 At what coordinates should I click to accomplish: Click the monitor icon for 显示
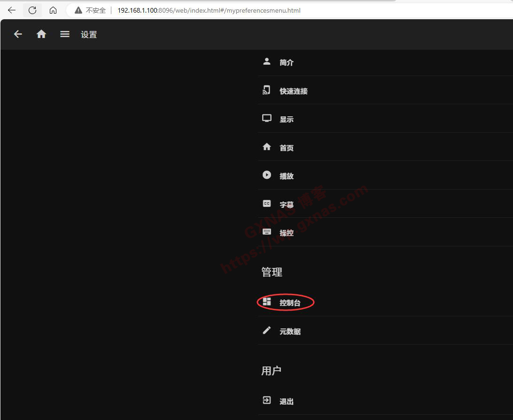(x=267, y=119)
